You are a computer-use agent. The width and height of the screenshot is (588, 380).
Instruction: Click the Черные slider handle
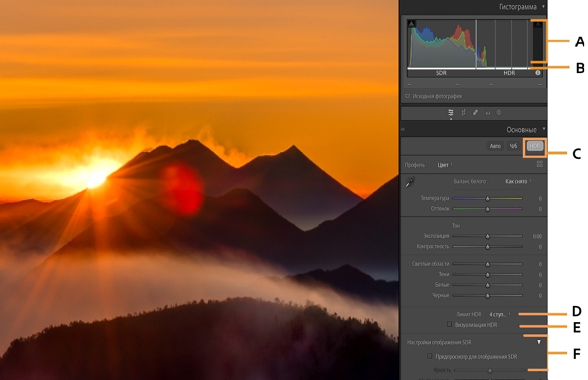488,296
